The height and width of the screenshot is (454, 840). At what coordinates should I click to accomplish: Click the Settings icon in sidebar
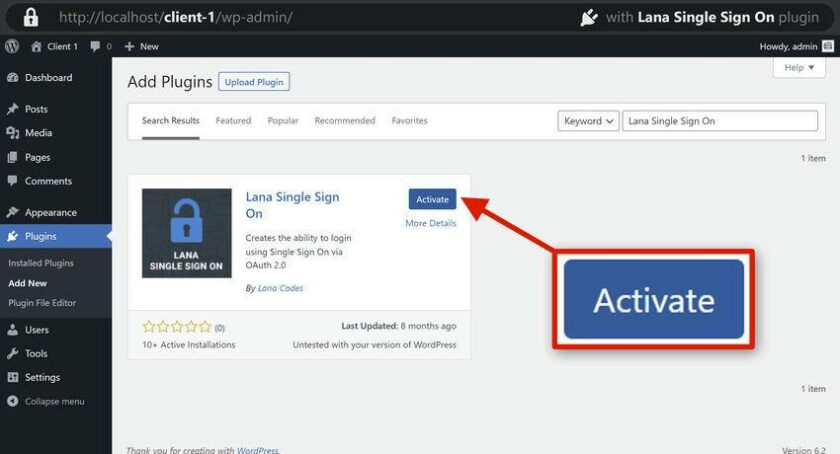tap(13, 377)
